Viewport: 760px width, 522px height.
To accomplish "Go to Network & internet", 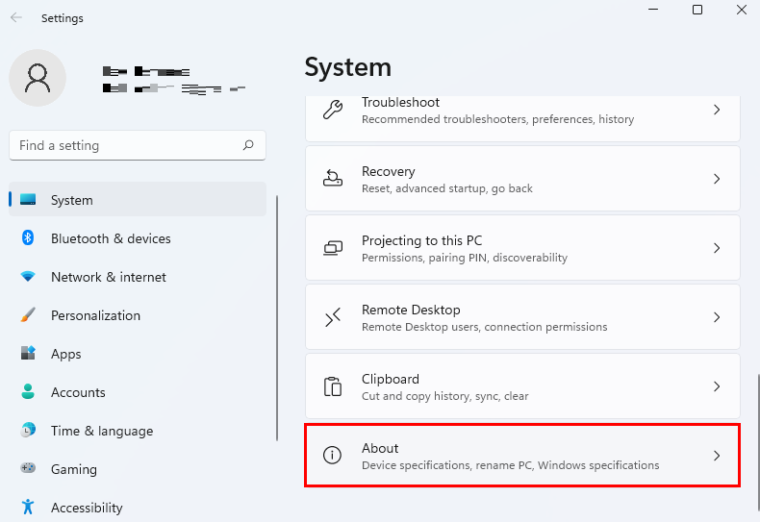I will pos(137,277).
